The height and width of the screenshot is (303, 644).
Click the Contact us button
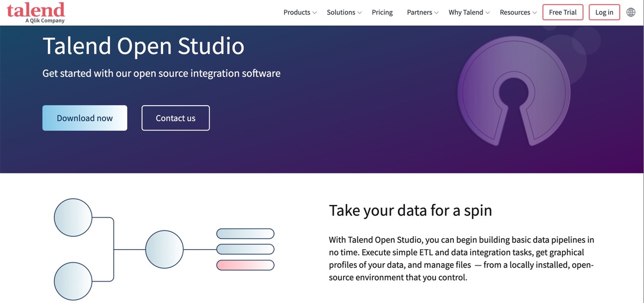[175, 118]
